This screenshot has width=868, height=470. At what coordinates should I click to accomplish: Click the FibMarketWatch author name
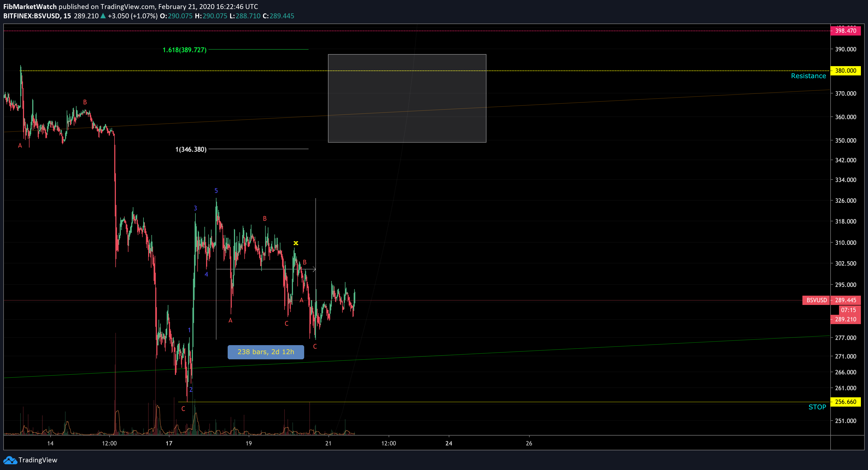coord(30,6)
